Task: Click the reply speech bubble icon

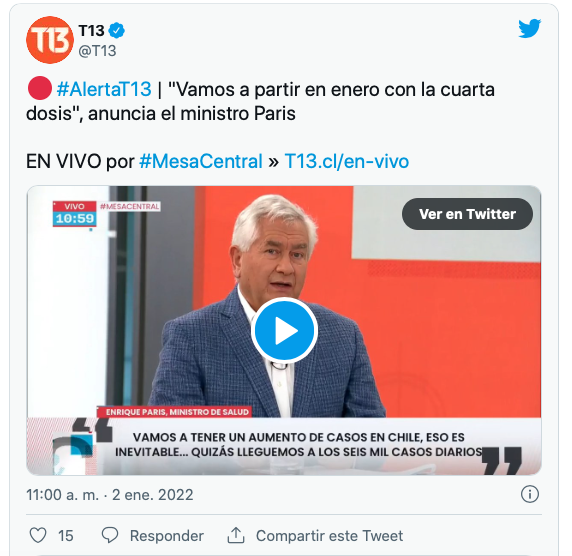Action: pyautogui.click(x=109, y=535)
